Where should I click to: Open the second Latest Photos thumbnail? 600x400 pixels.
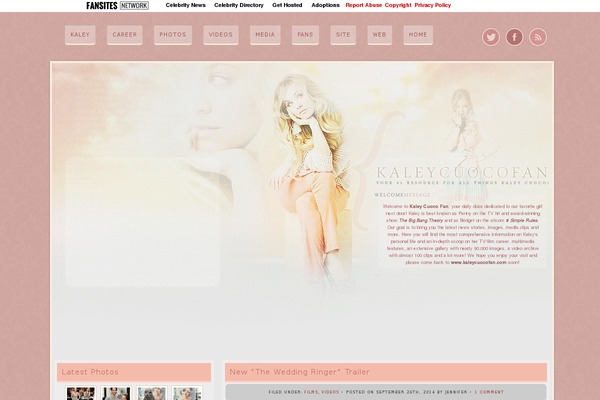[x=116, y=393]
